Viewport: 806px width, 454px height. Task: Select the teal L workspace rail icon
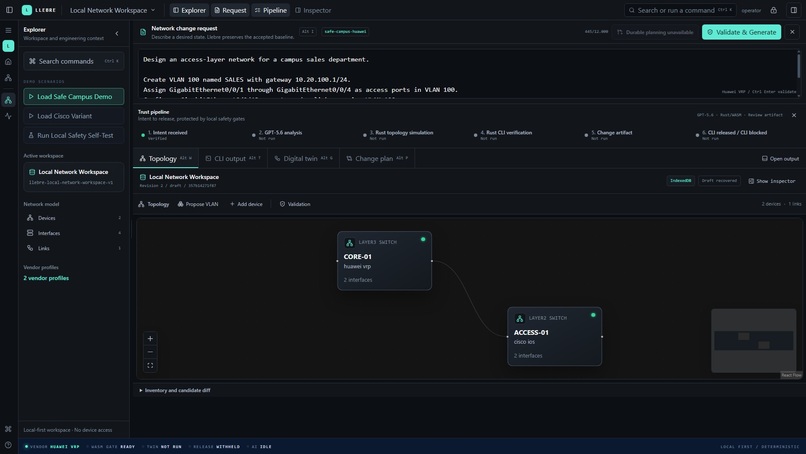[x=8, y=46]
